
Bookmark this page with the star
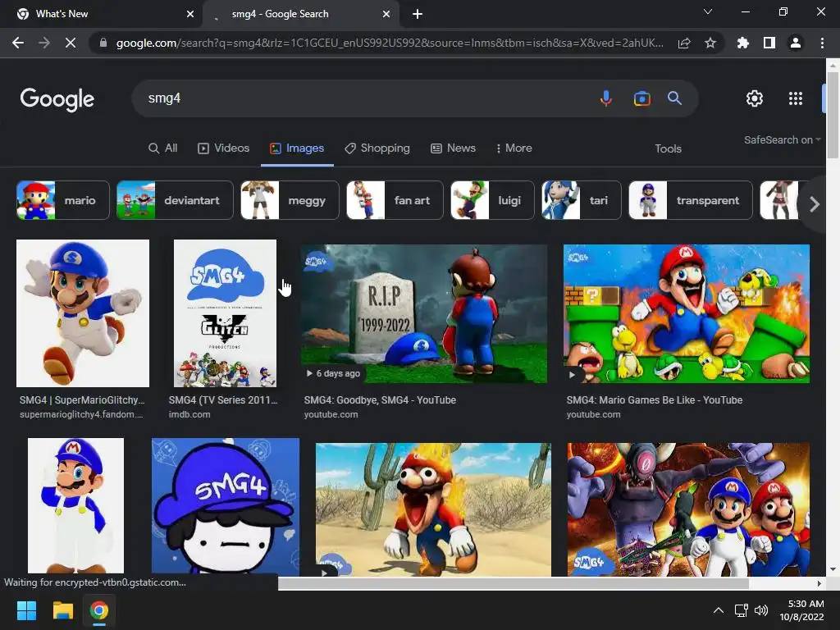(x=710, y=43)
